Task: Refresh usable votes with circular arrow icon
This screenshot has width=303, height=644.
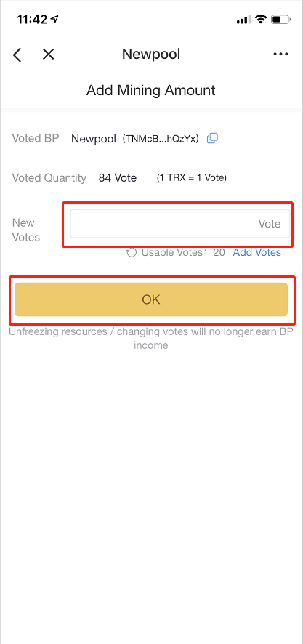Action: 132,252
